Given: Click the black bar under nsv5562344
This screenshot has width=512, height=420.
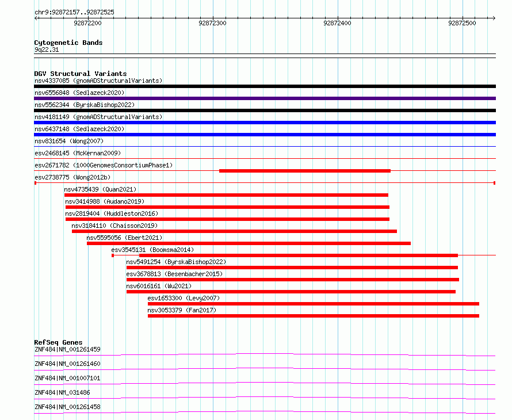Looking at the screenshot, I should [x=265, y=110].
